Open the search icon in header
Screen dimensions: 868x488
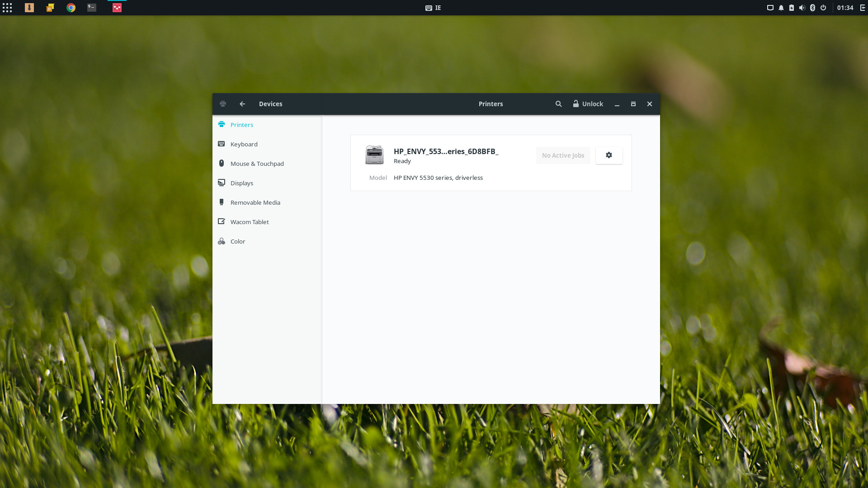[x=558, y=104]
